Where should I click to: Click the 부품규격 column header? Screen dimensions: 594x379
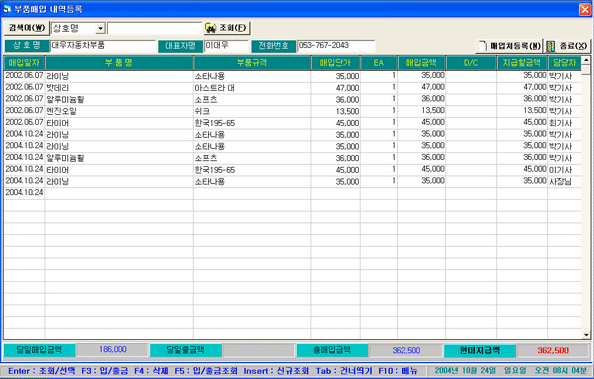pyautogui.click(x=252, y=63)
